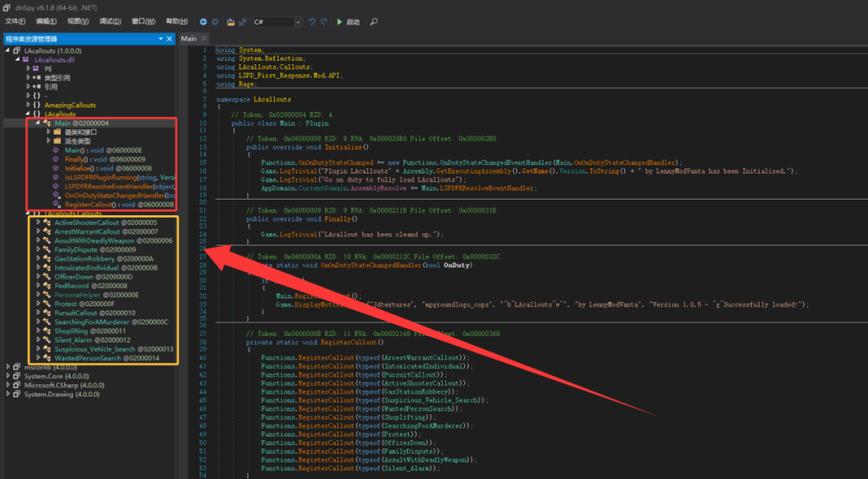Viewport: 868px width, 479px height.
Task: Close the Main editor tab
Action: coord(204,38)
